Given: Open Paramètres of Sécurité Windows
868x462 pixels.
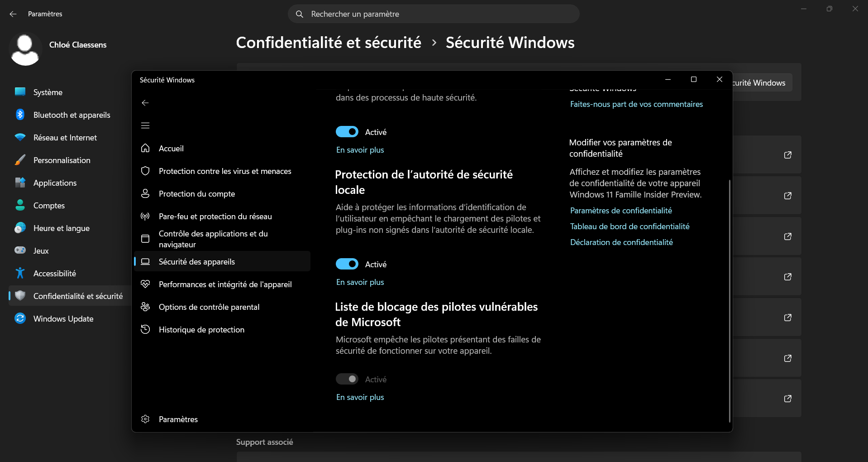Looking at the screenshot, I should pos(178,419).
